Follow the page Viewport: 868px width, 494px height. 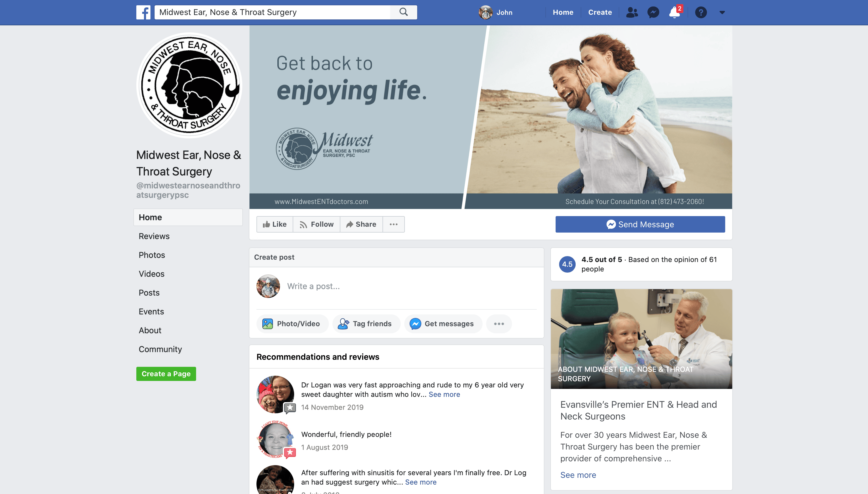[317, 224]
